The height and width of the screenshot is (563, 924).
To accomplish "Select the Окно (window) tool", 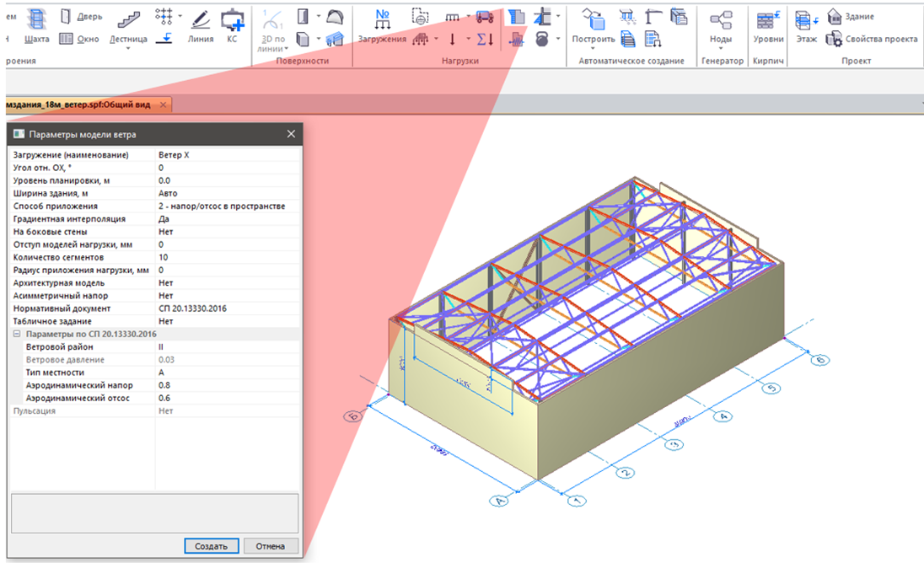I will coord(79,39).
